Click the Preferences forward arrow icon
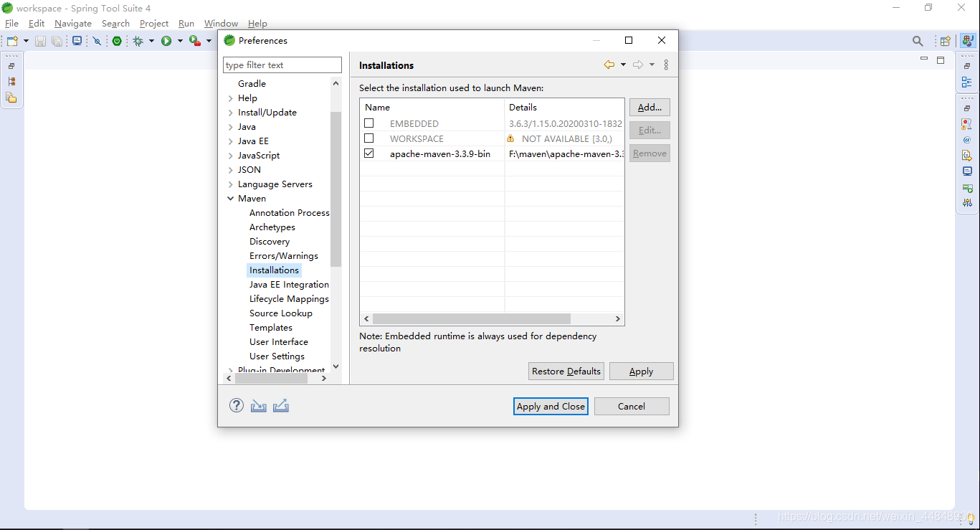Image resolution: width=980 pixels, height=530 pixels. [x=638, y=65]
